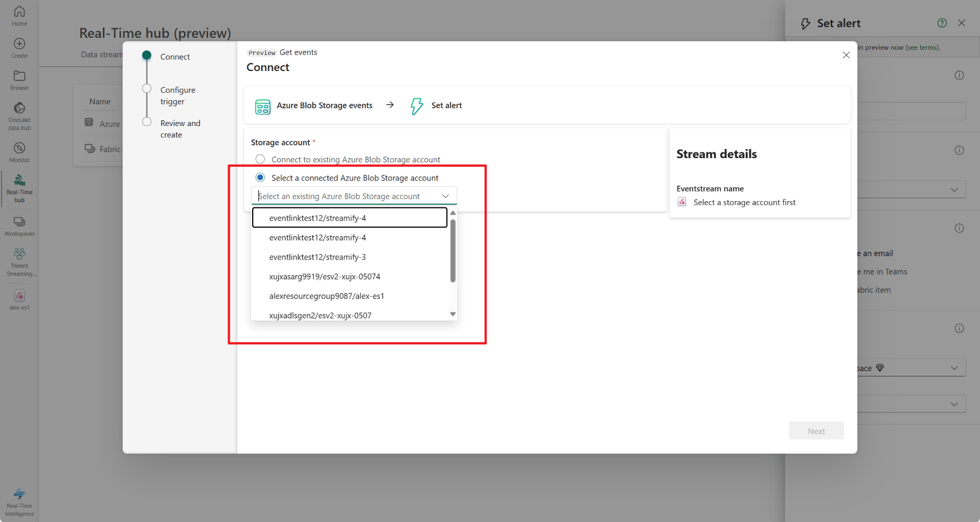The height and width of the screenshot is (522, 980).
Task: Click the Fabric item action option
Action: coord(874,290)
